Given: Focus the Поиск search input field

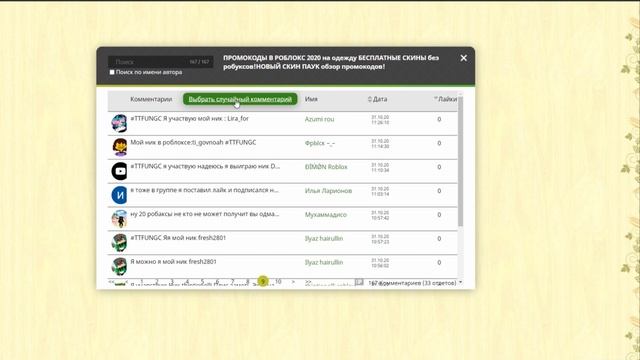Looking at the screenshot, I should [160, 62].
